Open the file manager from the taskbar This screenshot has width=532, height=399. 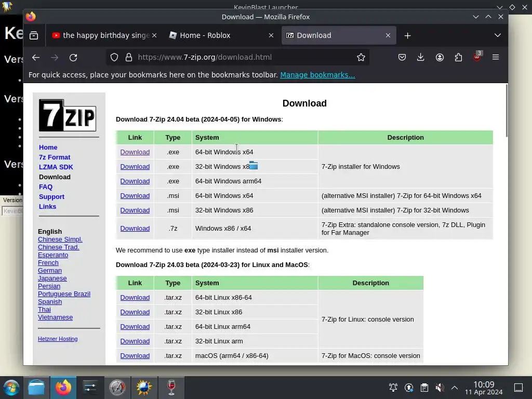coord(36,388)
